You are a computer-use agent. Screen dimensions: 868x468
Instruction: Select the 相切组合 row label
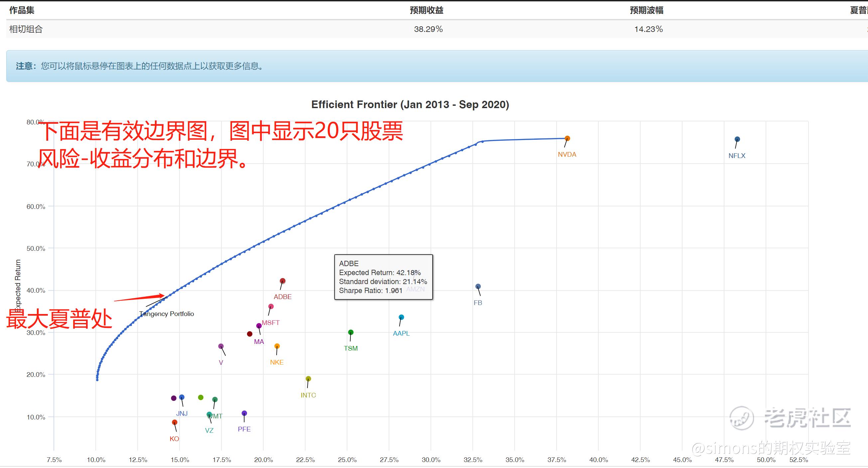26,29
